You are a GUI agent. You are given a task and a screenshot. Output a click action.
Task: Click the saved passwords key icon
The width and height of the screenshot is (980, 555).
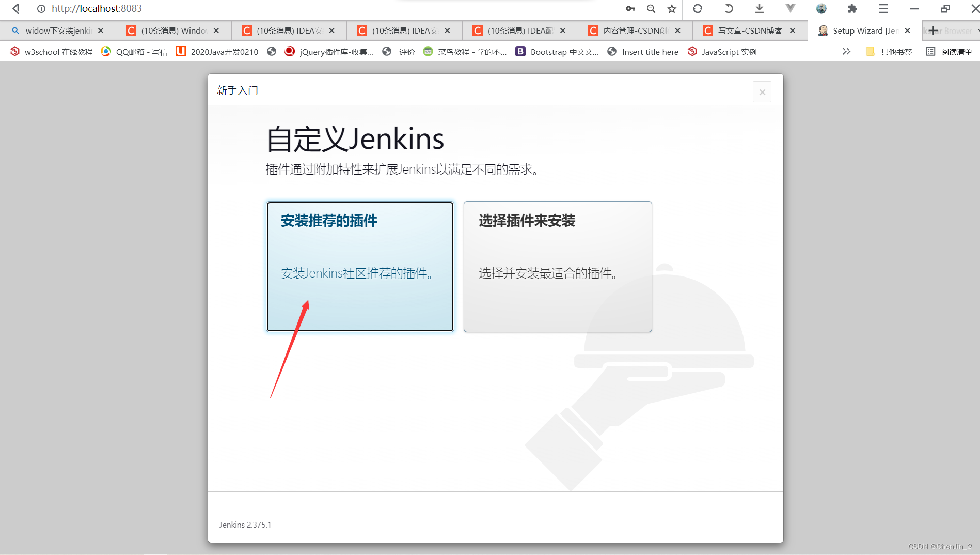(x=630, y=9)
